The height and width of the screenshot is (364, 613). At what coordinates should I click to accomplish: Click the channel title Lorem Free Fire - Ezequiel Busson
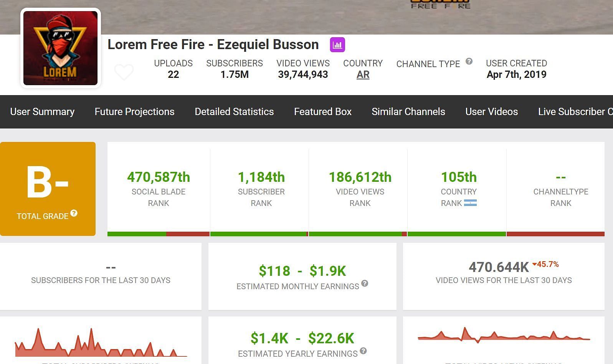click(213, 44)
